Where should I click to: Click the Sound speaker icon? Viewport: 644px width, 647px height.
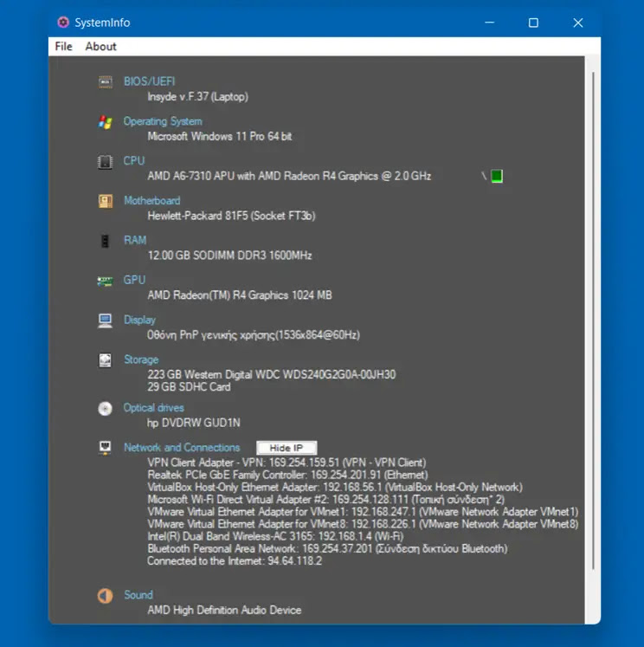click(x=105, y=595)
